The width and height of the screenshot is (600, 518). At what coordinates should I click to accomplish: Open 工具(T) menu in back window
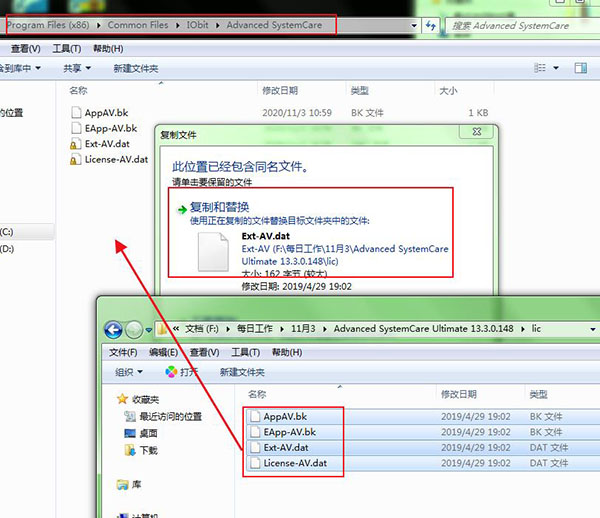67,49
